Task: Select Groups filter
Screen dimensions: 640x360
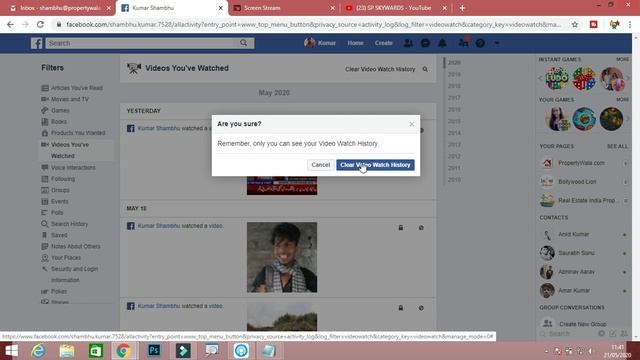Action: point(56,190)
